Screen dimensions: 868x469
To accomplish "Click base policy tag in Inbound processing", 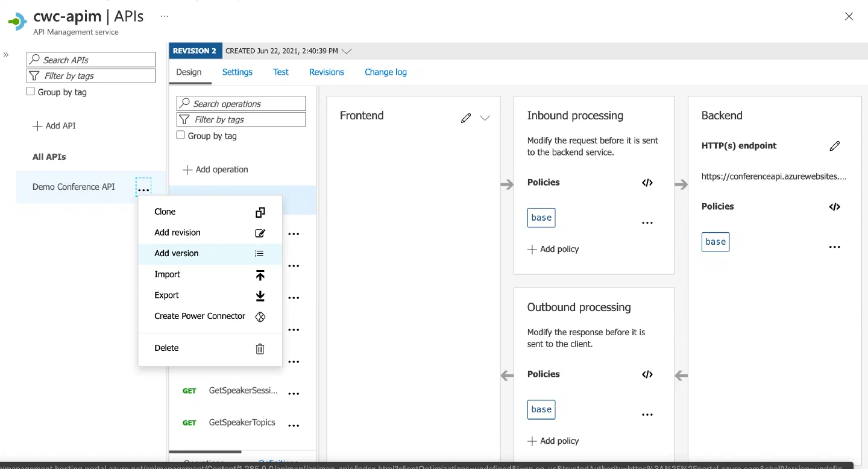I will 541,218.
